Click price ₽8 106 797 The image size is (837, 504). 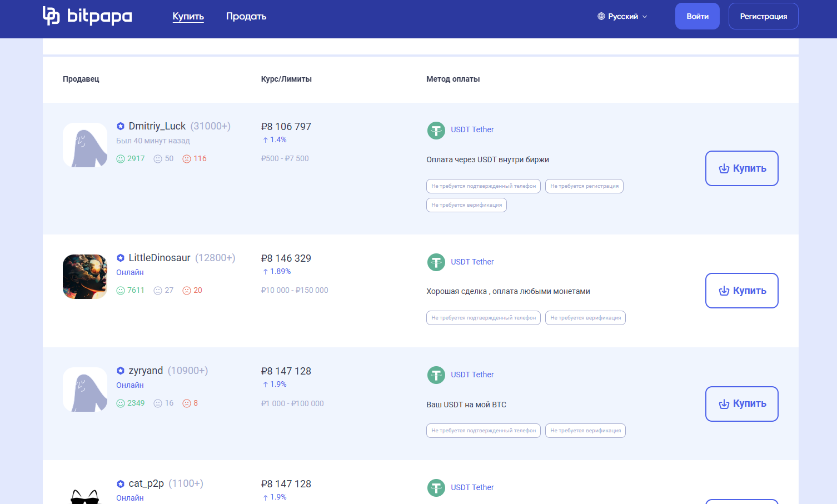click(286, 127)
